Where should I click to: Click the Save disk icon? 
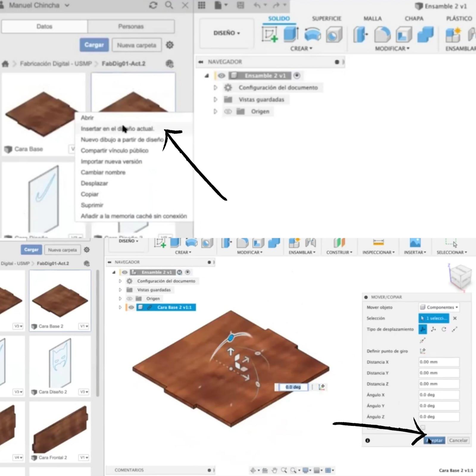point(240,5)
